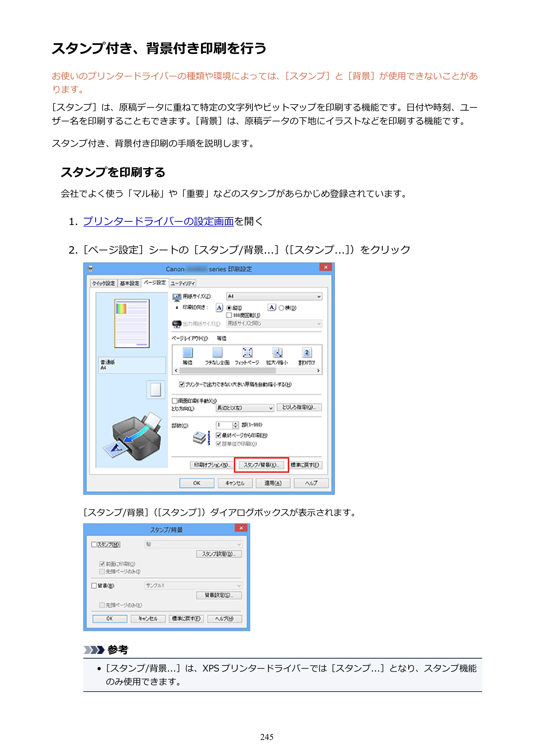This screenshot has height=756, width=534.
Task: Select the 等倍 (normal-size) layout icon
Action: tap(187, 353)
